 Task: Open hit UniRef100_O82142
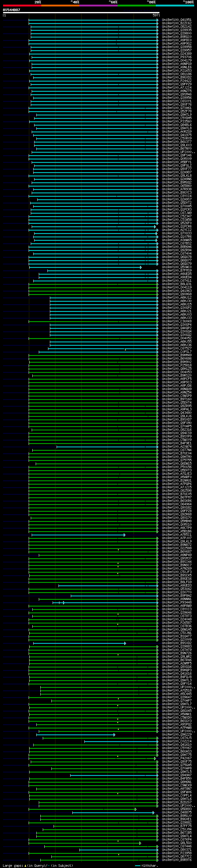(x=176, y=26)
